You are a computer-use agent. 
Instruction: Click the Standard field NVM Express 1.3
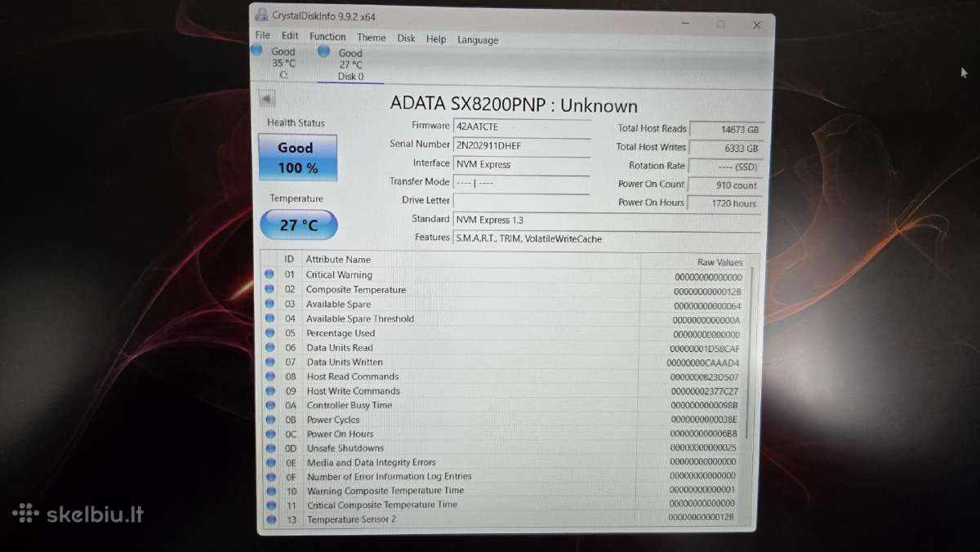[607, 220]
